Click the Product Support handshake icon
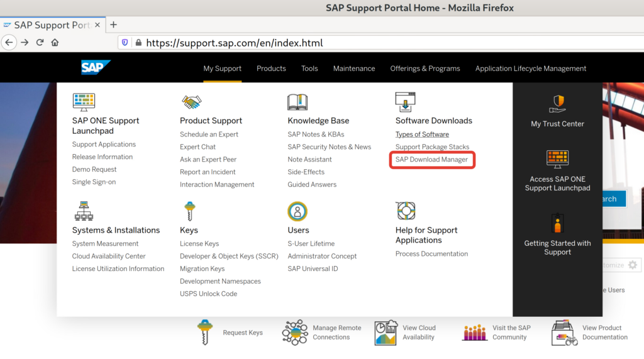644x359 pixels. 191,102
